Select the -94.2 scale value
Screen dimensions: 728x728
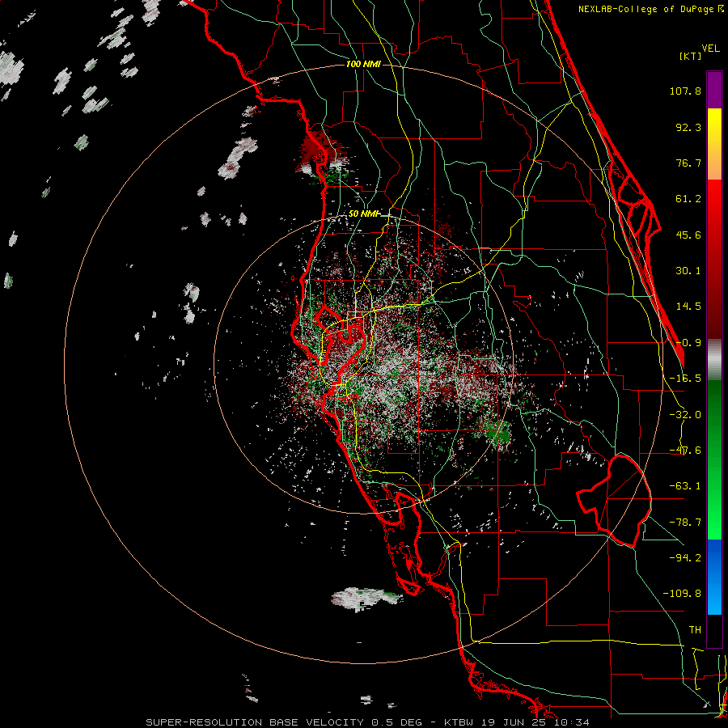coord(685,557)
